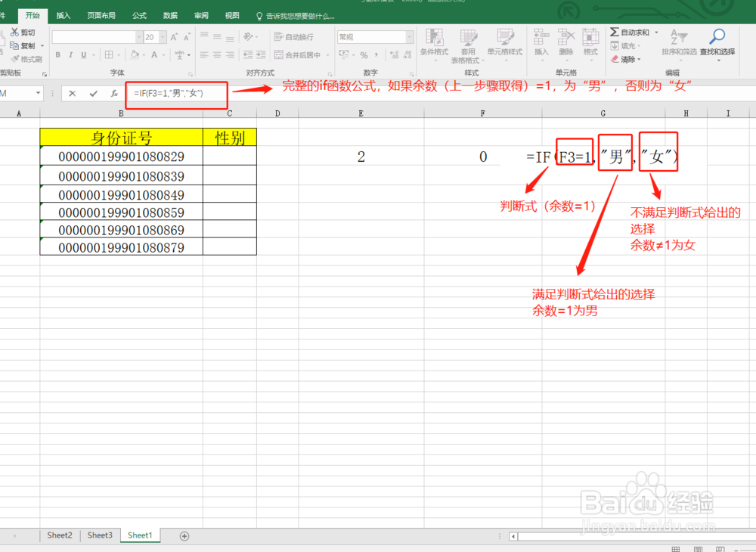Screen dimensions: 756x552
Task: Toggle Italic formatting
Action: 70,55
